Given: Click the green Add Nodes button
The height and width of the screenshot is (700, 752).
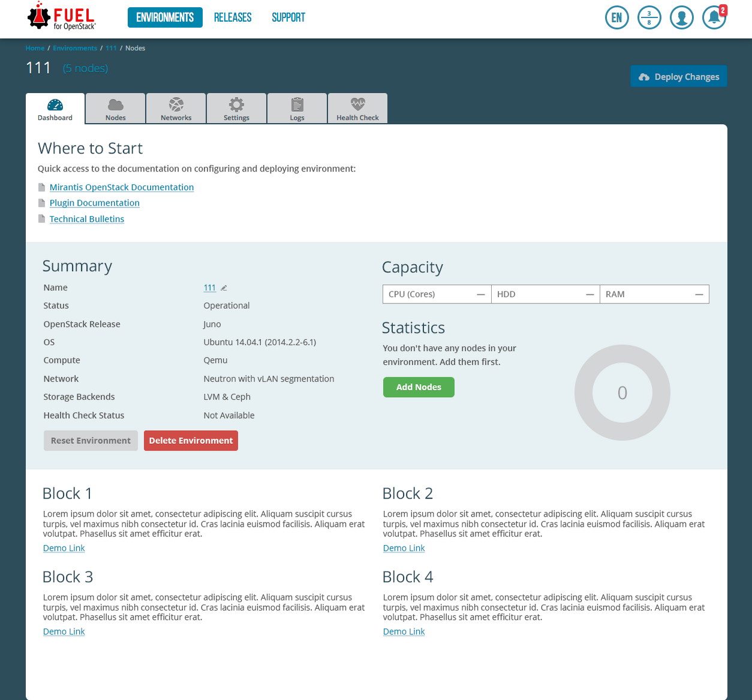Looking at the screenshot, I should (x=419, y=387).
